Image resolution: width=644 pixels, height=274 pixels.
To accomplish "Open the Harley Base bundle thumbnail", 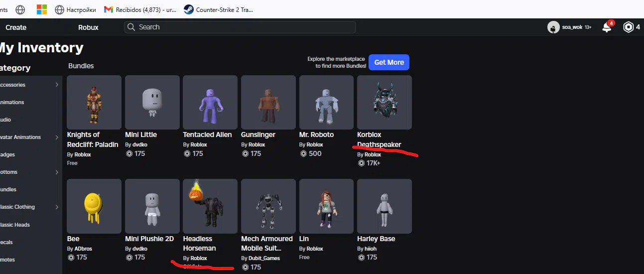I will 385,206.
